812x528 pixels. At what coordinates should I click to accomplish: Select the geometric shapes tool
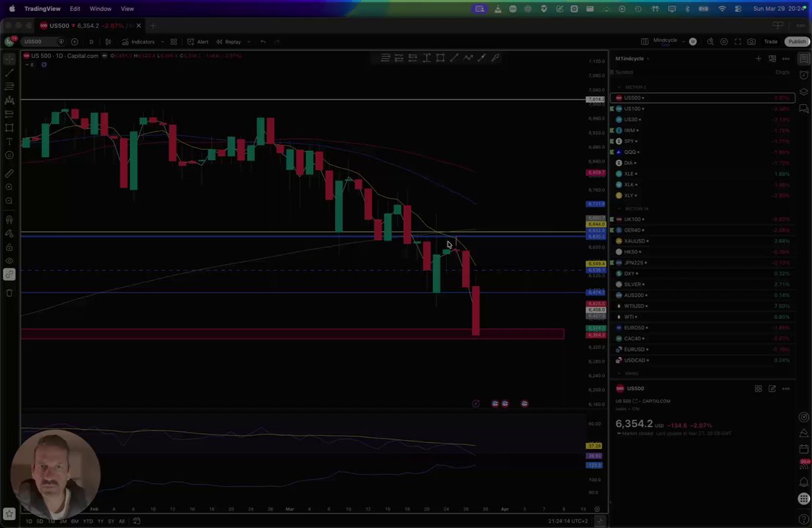[10, 128]
